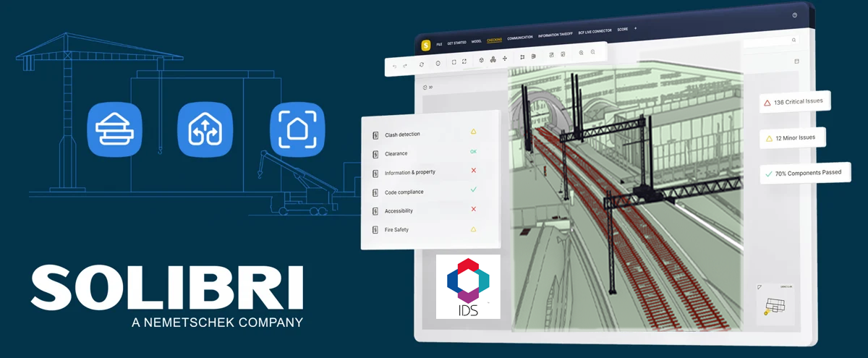Viewport: 868px width, 358px height.
Task: Click the 136 Critical Issues card
Action: (794, 102)
